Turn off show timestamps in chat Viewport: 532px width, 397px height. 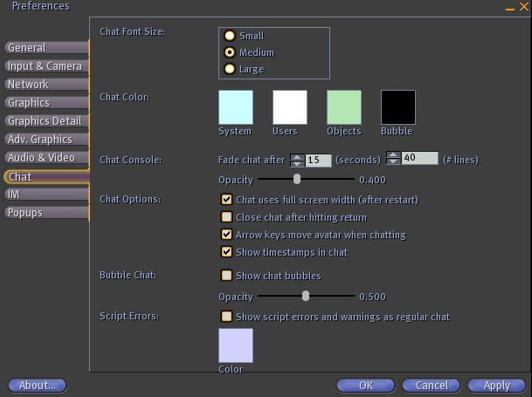click(227, 252)
